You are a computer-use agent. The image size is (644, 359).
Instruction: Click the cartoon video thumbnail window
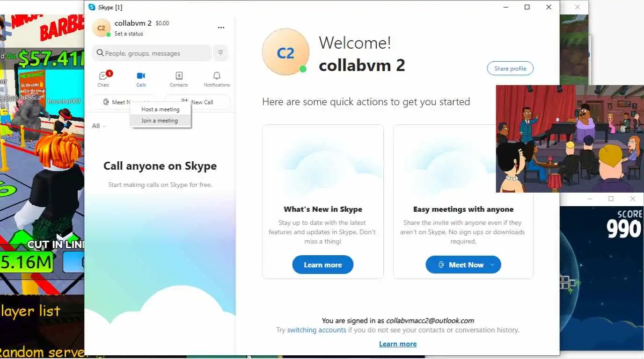(x=570, y=138)
